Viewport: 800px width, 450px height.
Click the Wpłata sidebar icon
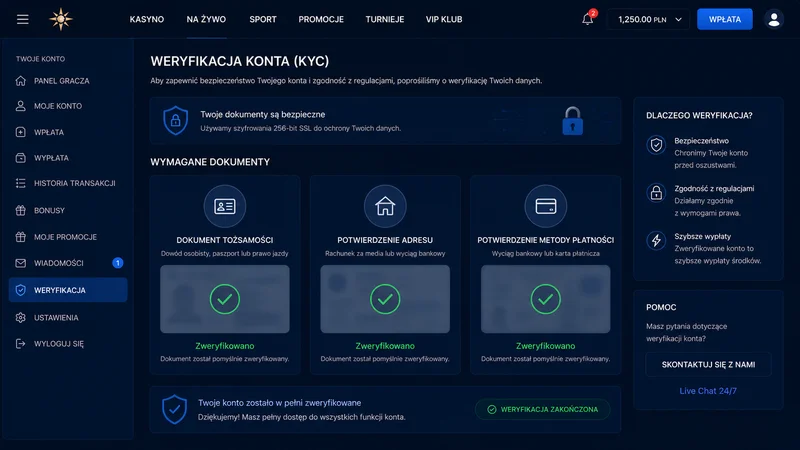tap(20, 132)
